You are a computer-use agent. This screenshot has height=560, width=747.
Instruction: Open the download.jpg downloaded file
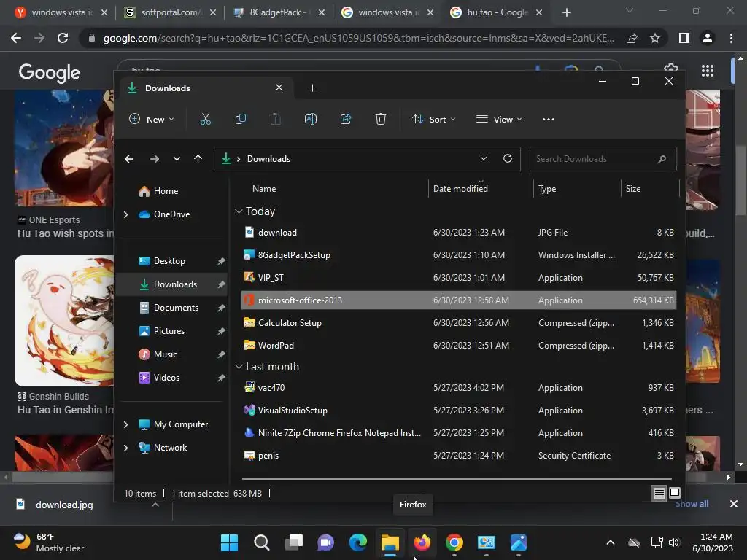click(64, 505)
